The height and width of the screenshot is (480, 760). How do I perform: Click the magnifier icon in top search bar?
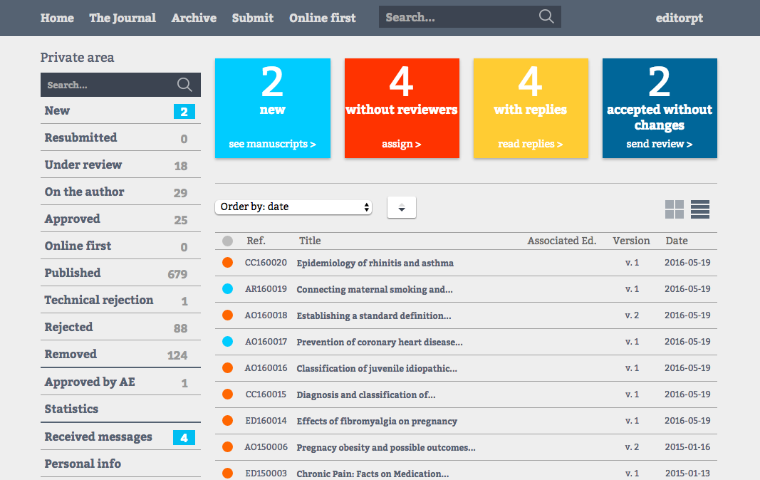pyautogui.click(x=546, y=17)
